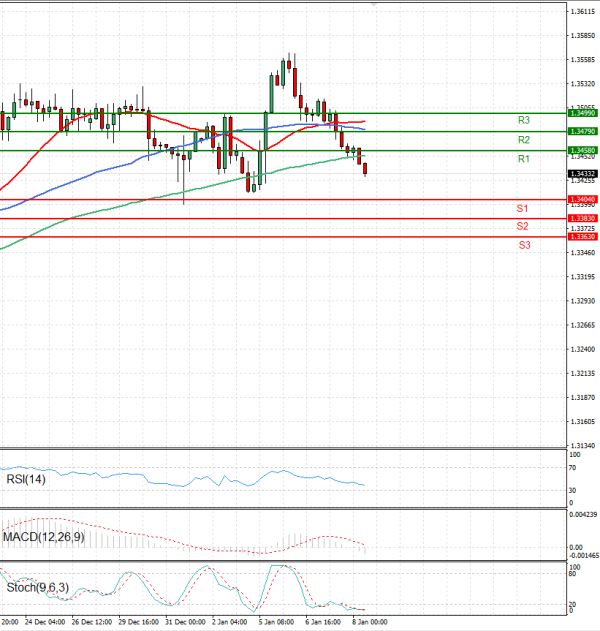The width and height of the screenshot is (600, 631).
Task: Click the last red candlestick on chart
Action: tap(366, 169)
